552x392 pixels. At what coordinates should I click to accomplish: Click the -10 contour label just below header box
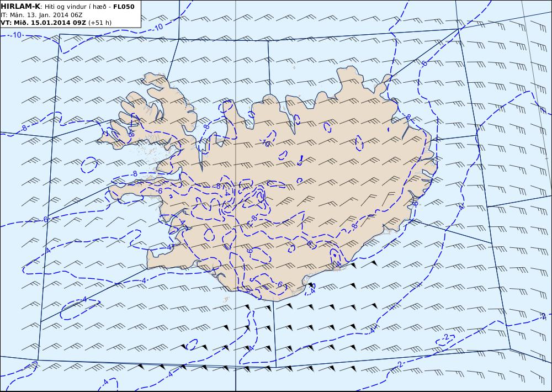click(16, 35)
